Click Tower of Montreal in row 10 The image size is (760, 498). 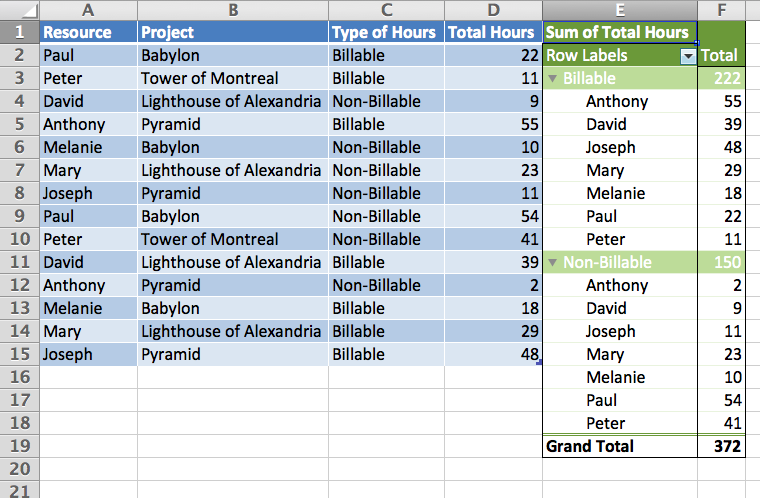[x=233, y=239]
